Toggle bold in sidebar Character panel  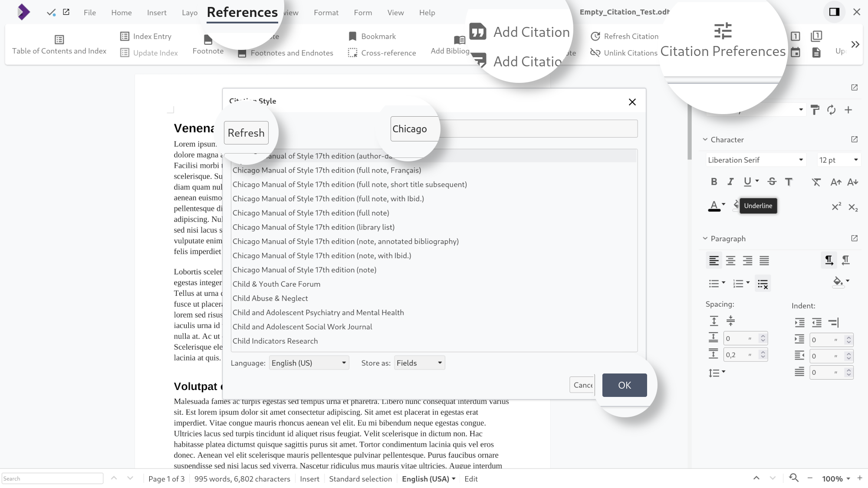(714, 182)
